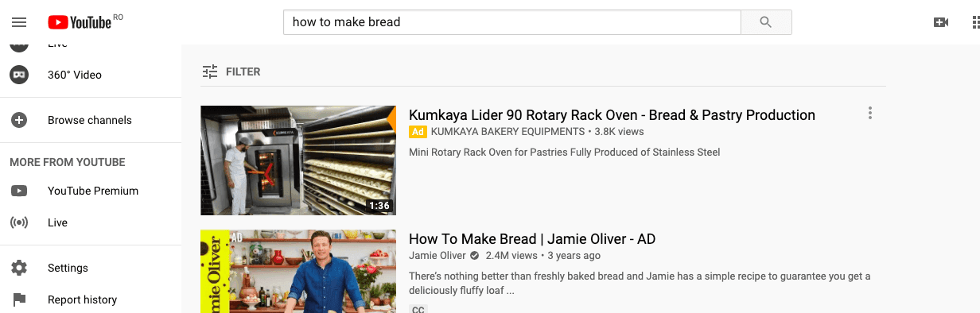Screen dimensions: 980x313
Task: Click the Settings gear icon
Action: tap(18, 268)
